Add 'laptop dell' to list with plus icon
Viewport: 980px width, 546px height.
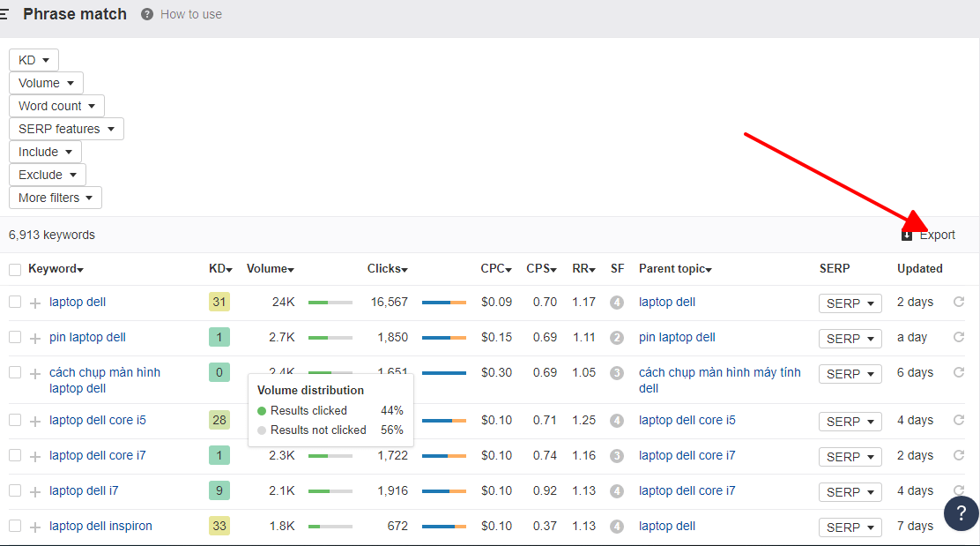point(35,303)
